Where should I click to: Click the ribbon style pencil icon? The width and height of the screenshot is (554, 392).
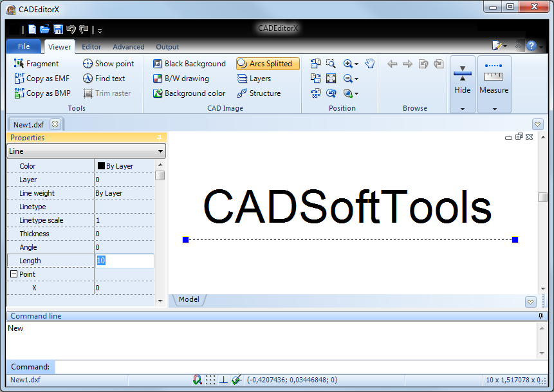497,46
